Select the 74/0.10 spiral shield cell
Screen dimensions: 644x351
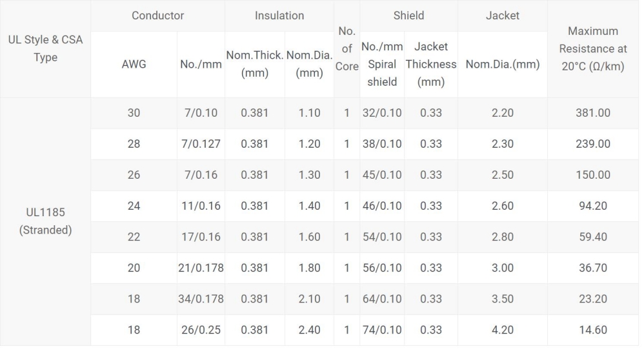click(381, 330)
